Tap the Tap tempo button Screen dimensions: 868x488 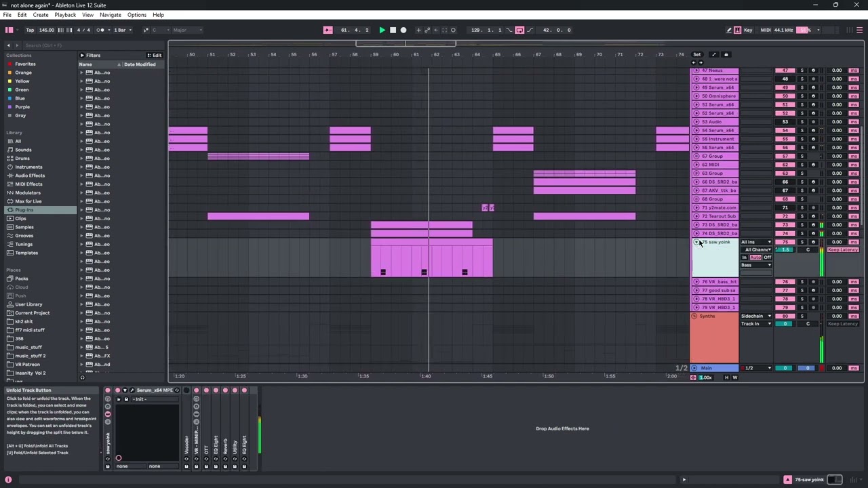click(30, 30)
